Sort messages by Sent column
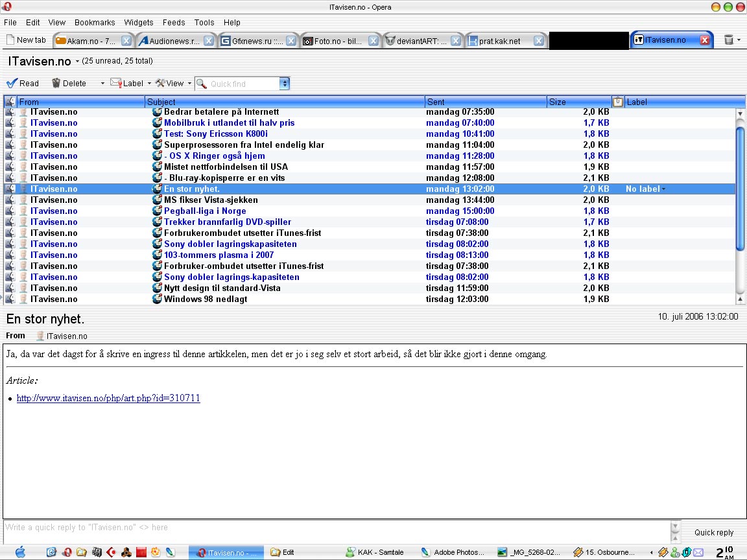 [486, 102]
